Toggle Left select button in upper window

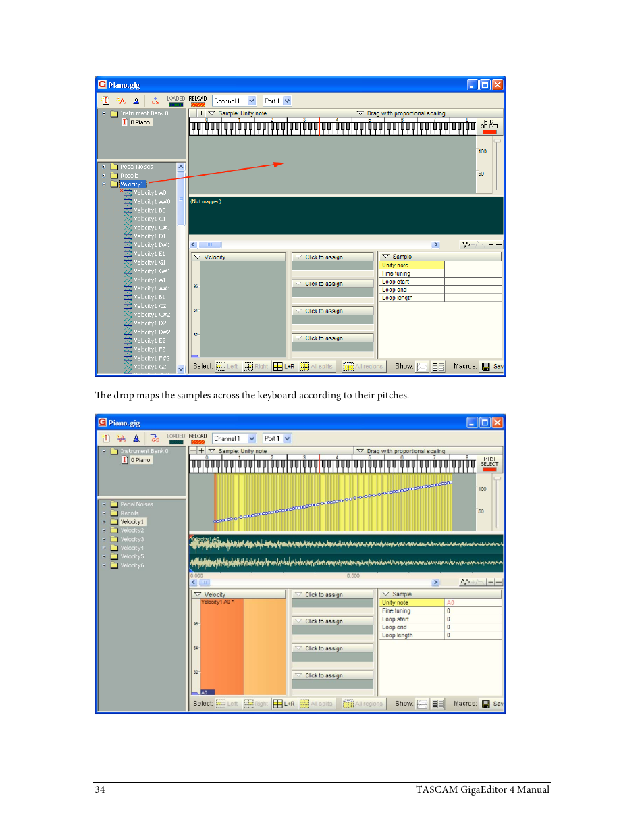[x=227, y=367]
